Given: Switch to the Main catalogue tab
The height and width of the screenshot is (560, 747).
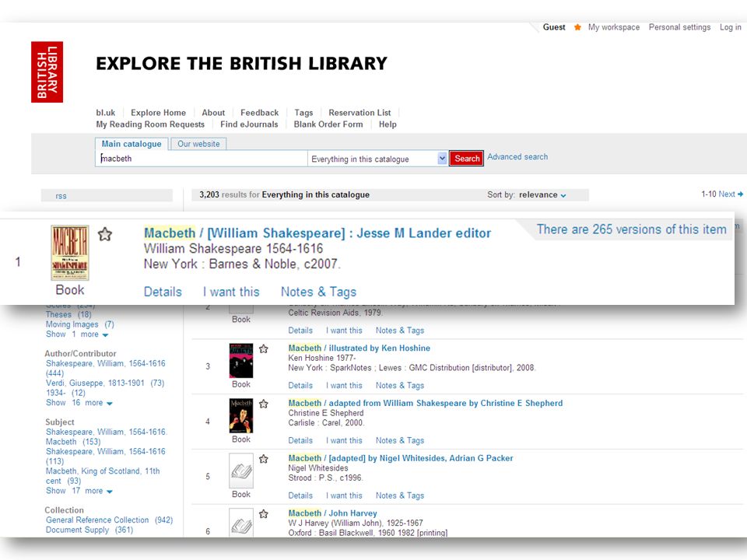Looking at the screenshot, I should point(132,144).
